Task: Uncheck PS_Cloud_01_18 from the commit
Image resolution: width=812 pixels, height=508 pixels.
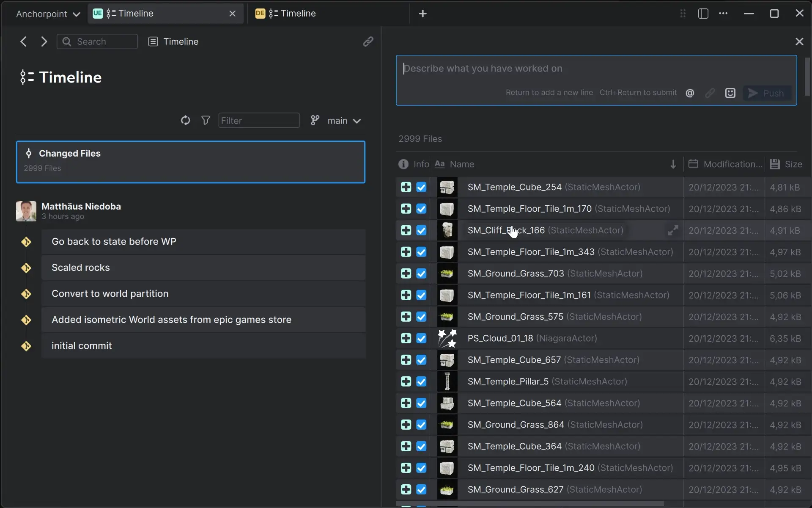Action: coord(421,338)
